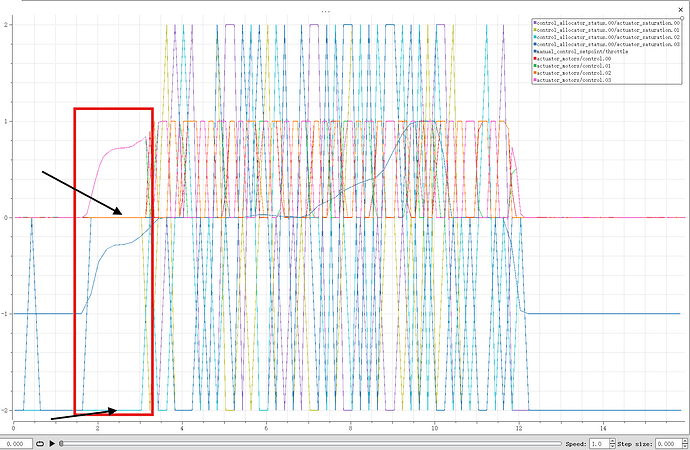Toggle actuator_motors/control.01 legend entry
Image resolution: width=690 pixels, height=450 pixels.
pyautogui.click(x=573, y=66)
